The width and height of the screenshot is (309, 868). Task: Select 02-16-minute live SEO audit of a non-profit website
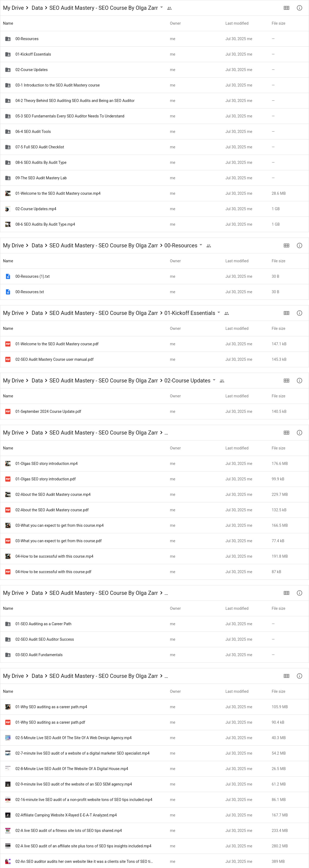154,800
